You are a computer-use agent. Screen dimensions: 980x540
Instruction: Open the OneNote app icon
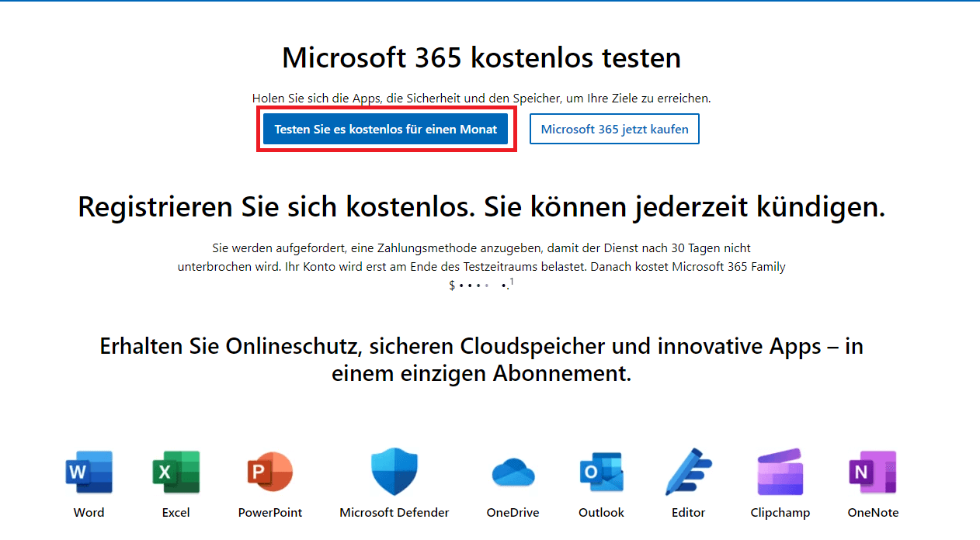[873, 472]
